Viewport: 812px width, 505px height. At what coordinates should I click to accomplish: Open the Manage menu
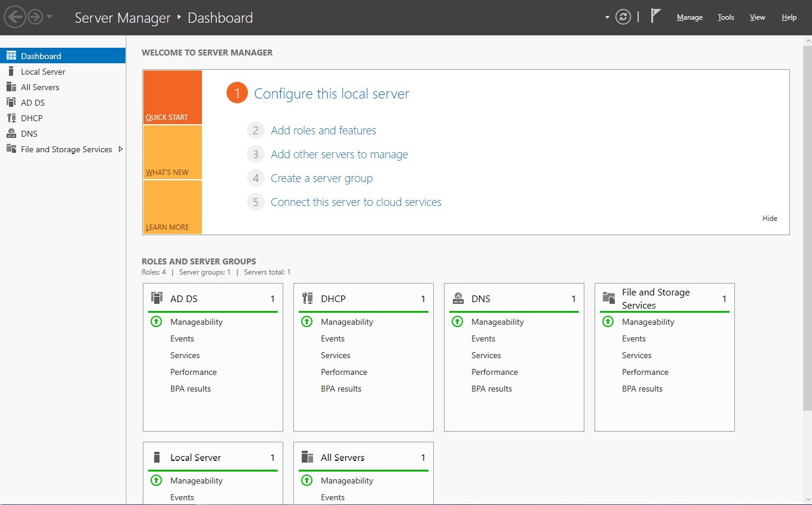(x=690, y=17)
